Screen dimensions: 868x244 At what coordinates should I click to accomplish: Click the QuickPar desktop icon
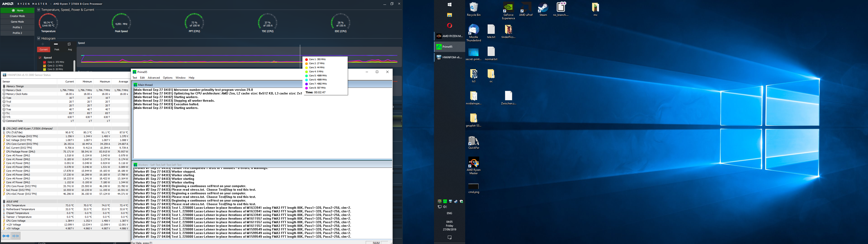click(x=473, y=142)
